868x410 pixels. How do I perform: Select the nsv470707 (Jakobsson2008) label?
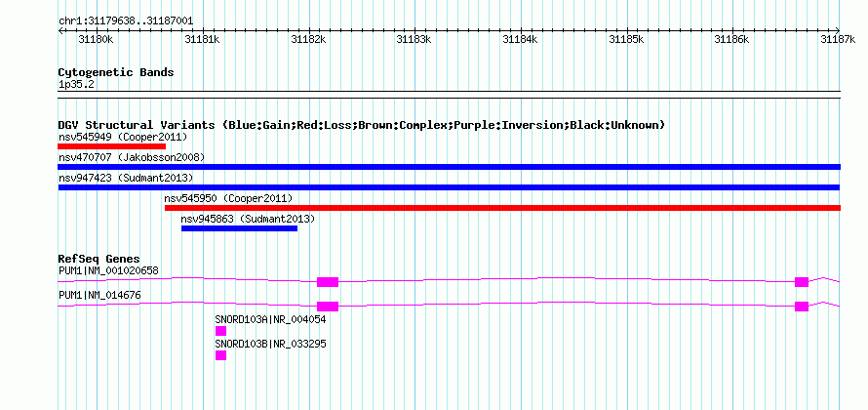pyautogui.click(x=132, y=157)
